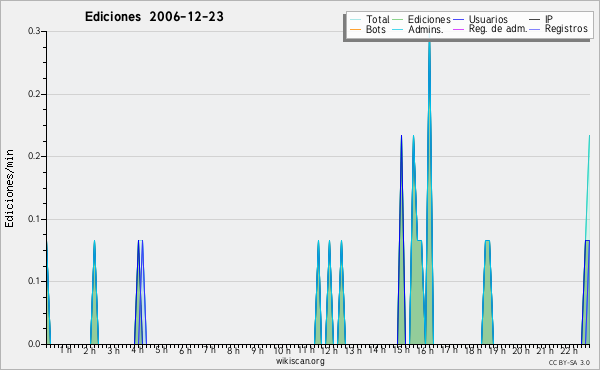Image resolution: width=600 pixels, height=370 pixels.
Task: Click the 0.0 y-axis value
Action: point(34,344)
